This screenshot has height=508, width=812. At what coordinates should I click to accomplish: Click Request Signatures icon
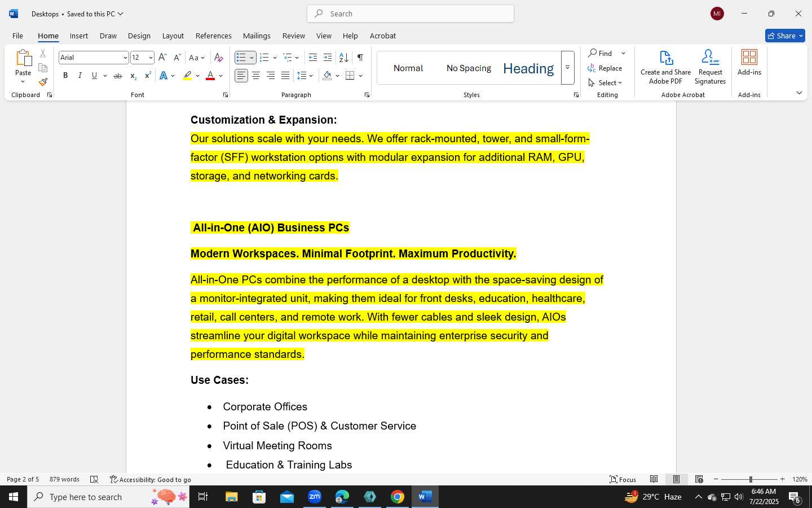[x=710, y=67]
